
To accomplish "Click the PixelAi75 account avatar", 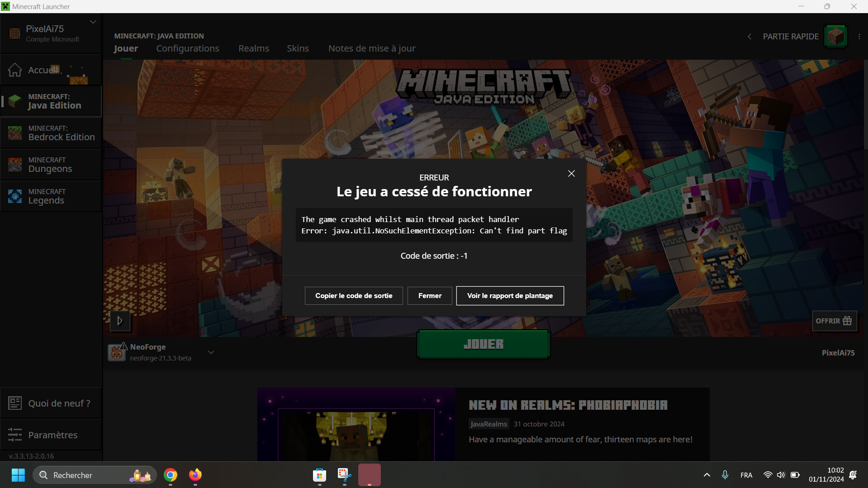I will click(x=15, y=33).
